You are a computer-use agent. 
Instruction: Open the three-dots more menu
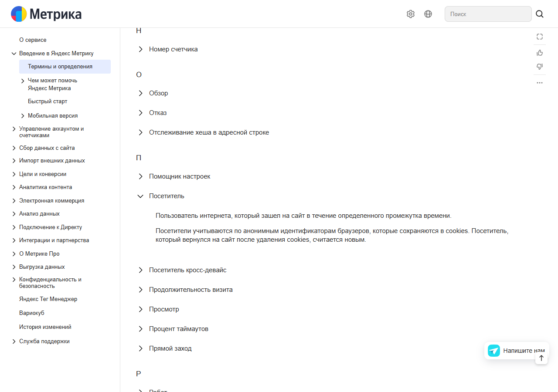[x=540, y=83]
